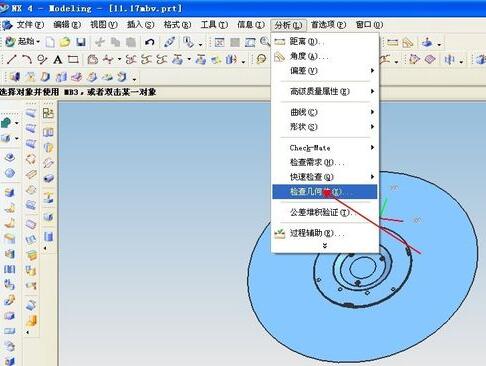Image resolution: width=486 pixels, height=366 pixels.
Task: Click the Fit view icon
Action: pyautogui.click(x=219, y=42)
